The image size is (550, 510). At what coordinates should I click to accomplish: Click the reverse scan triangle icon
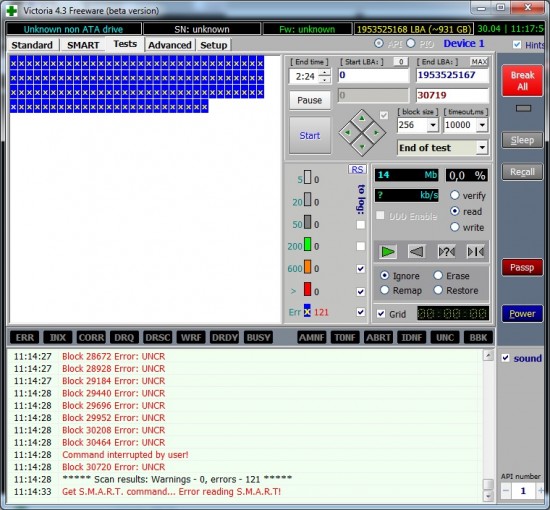pos(417,251)
